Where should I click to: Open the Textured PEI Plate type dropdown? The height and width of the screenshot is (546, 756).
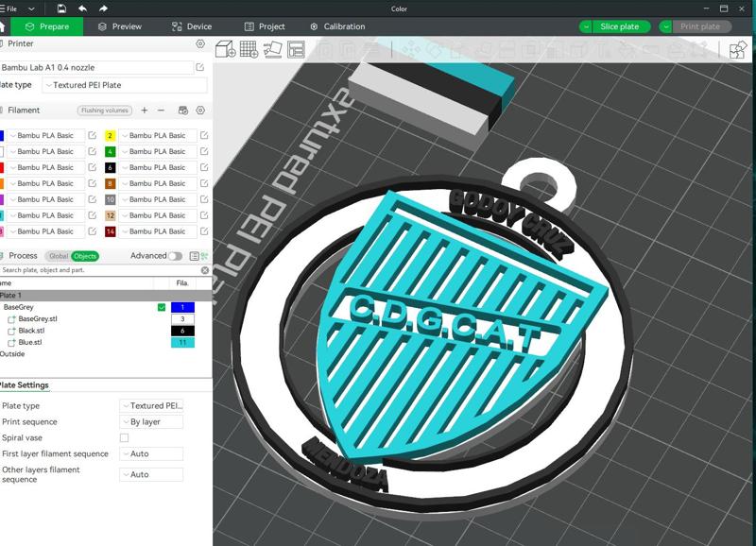[x=125, y=85]
